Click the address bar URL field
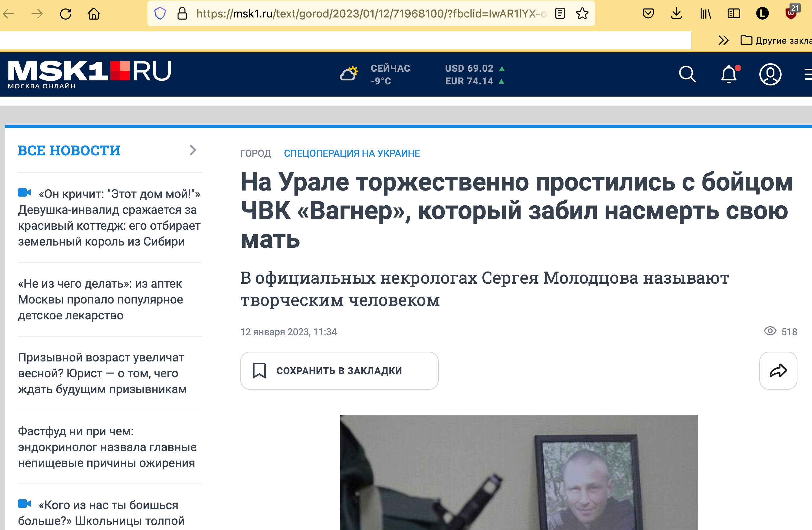Image resolution: width=812 pixels, height=530 pixels. click(x=371, y=14)
